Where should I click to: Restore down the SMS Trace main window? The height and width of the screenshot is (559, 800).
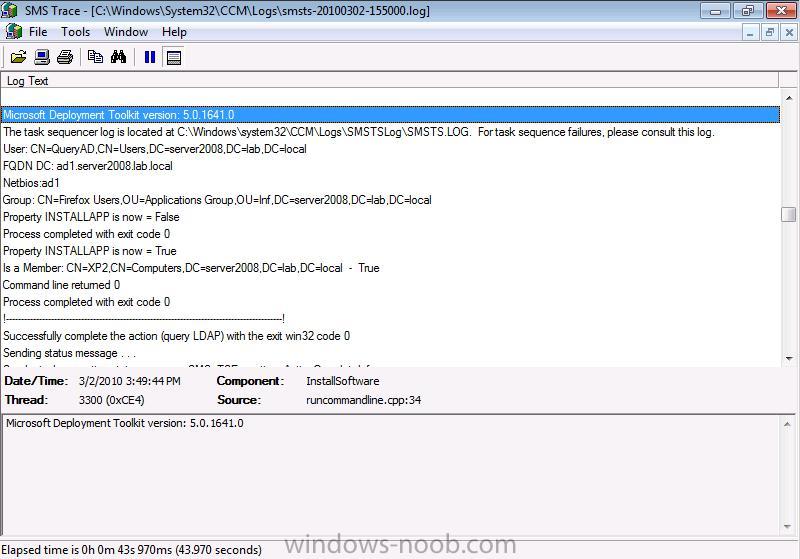point(748,10)
